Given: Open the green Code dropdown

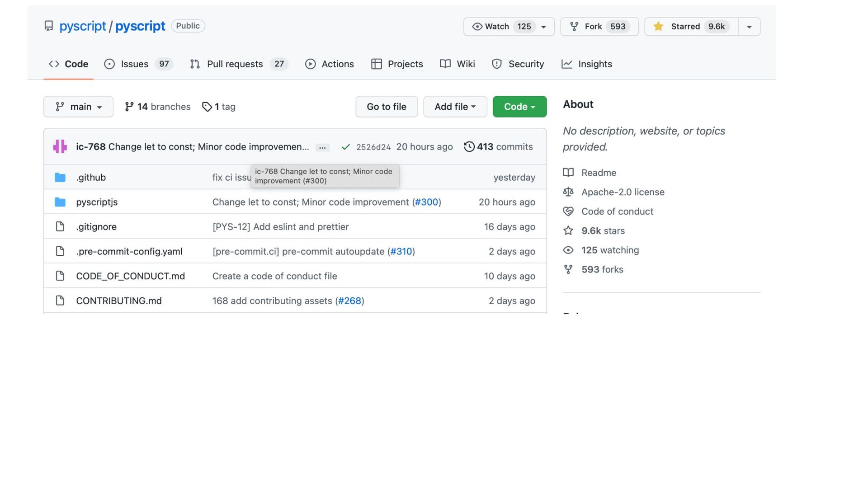Looking at the screenshot, I should (x=519, y=107).
